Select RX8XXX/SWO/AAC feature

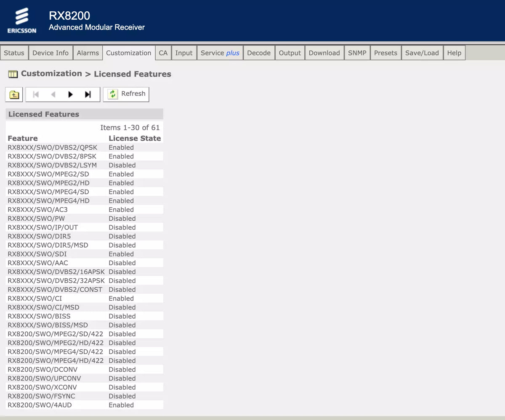coord(38,263)
